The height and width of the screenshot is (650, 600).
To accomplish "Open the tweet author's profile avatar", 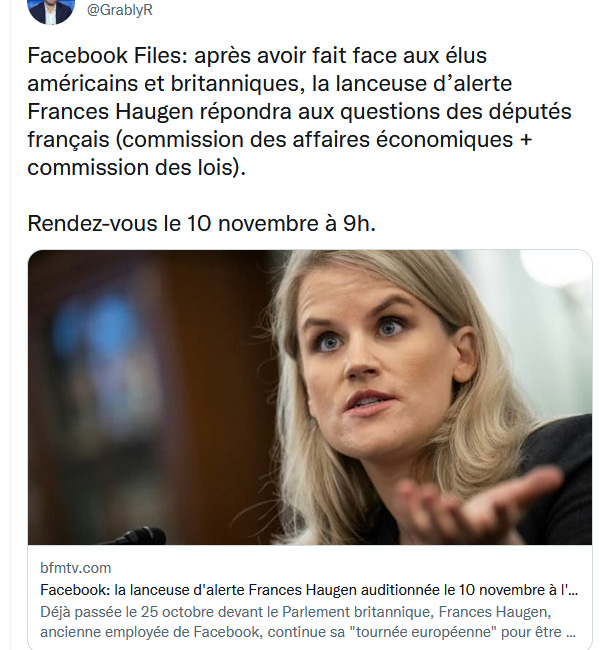I will tap(51, 9).
